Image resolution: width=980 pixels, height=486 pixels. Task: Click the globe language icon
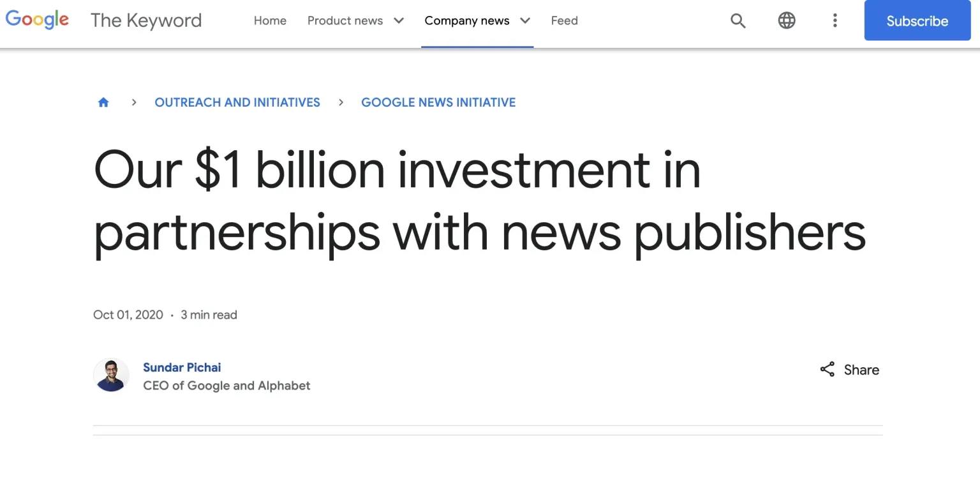point(787,20)
